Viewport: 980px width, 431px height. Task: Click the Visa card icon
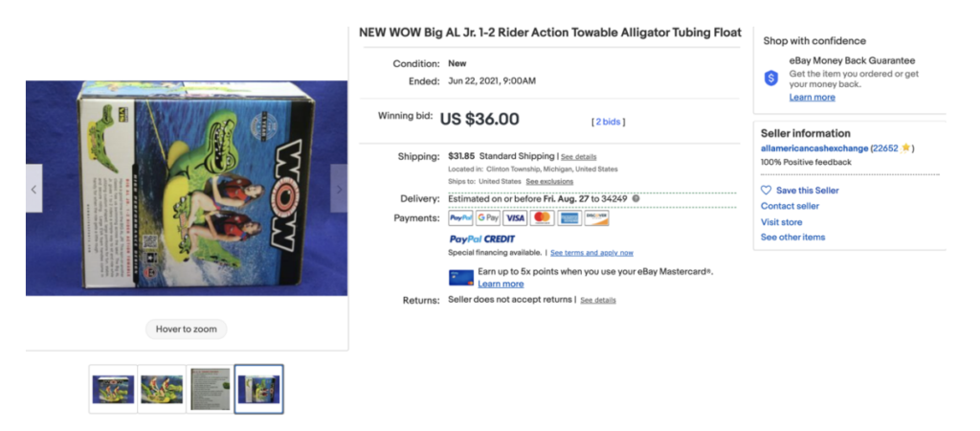[515, 218]
